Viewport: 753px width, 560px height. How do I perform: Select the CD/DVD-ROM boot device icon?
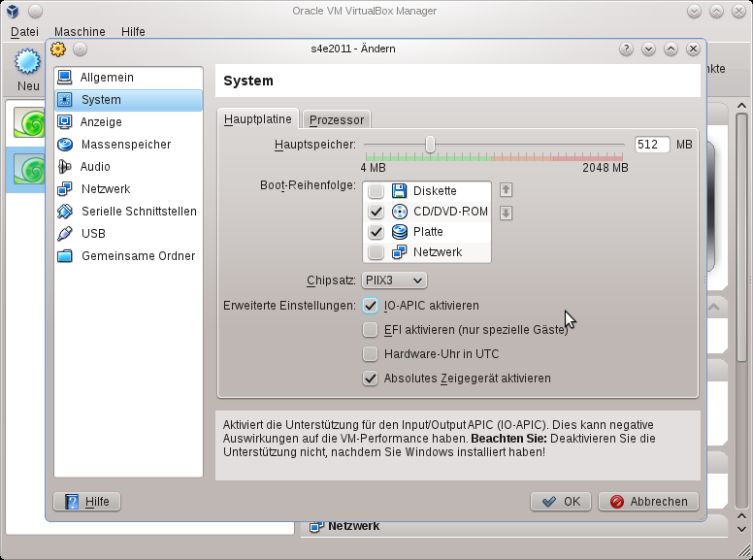(400, 212)
